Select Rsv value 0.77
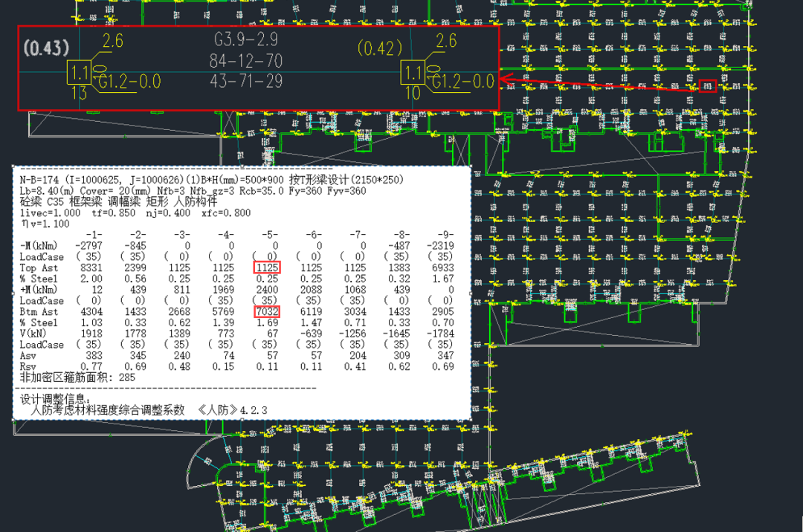The height and width of the screenshot is (532, 803). pos(91,367)
